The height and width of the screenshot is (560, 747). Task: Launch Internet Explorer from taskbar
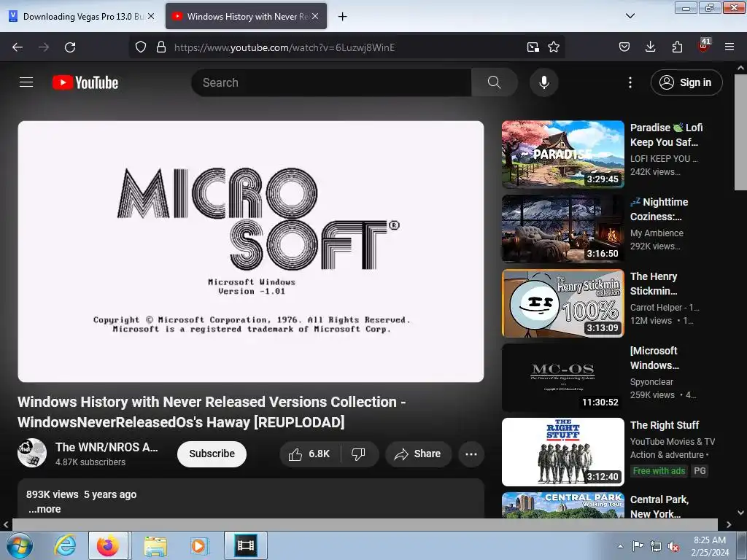(x=65, y=545)
